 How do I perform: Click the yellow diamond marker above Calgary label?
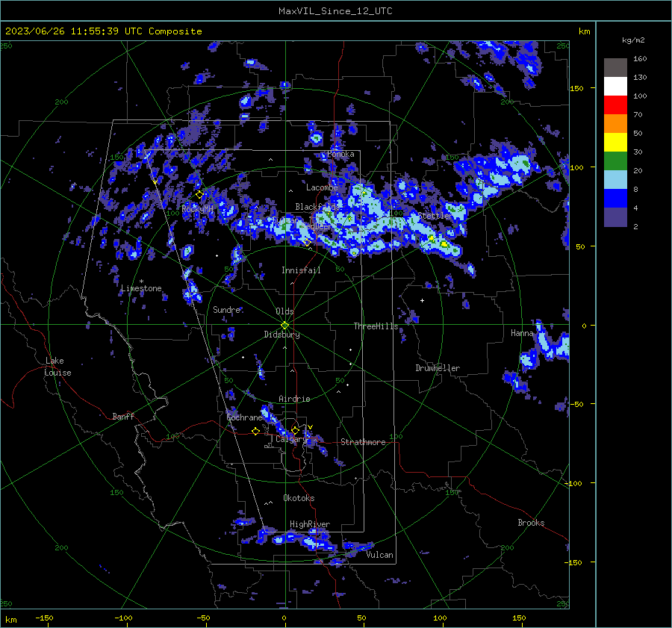tap(295, 430)
